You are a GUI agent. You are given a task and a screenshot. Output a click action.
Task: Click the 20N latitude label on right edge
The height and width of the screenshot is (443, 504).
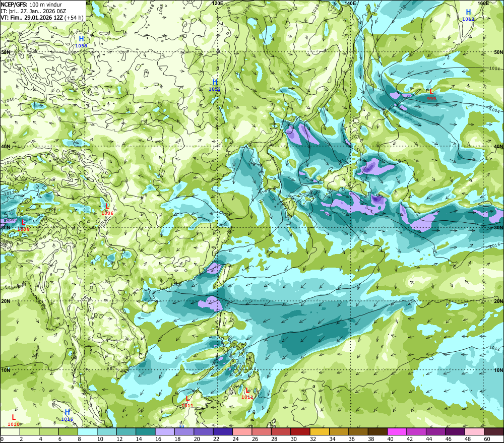point(498,301)
